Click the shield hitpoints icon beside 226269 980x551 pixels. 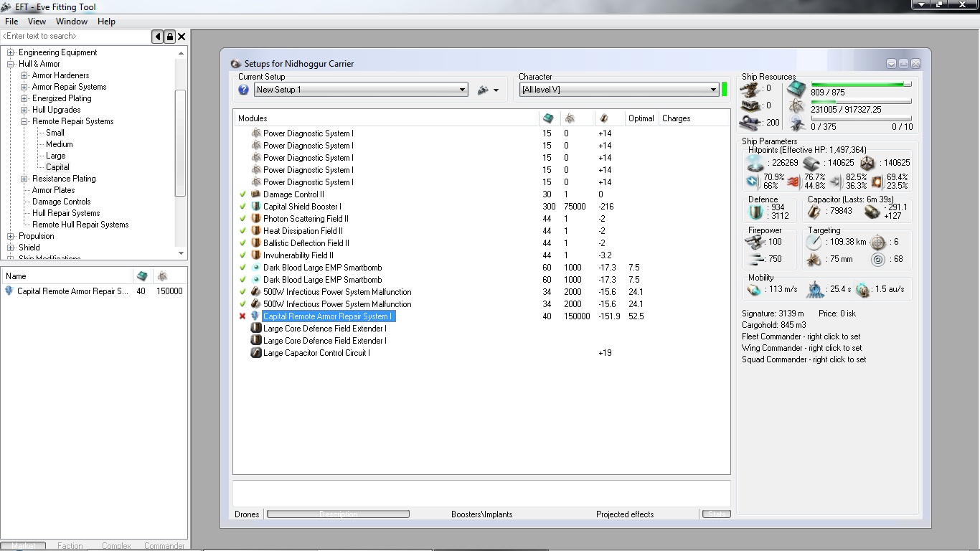tap(755, 163)
